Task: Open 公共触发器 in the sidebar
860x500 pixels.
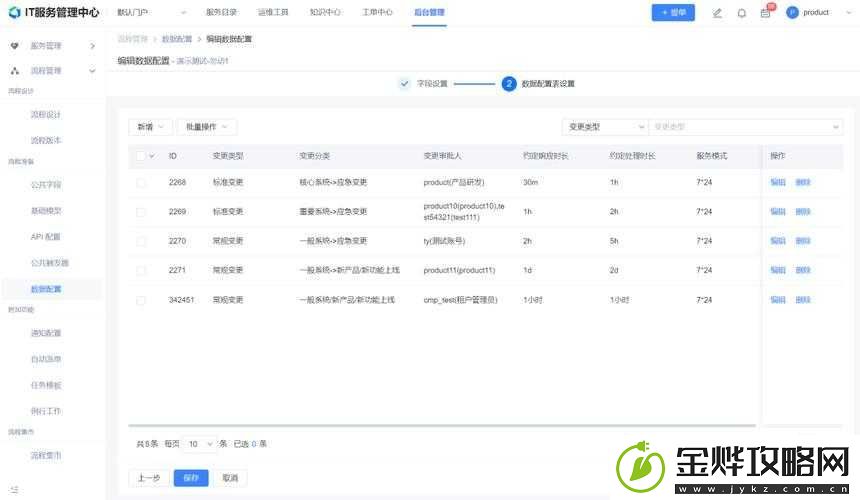Action: pos(50,263)
